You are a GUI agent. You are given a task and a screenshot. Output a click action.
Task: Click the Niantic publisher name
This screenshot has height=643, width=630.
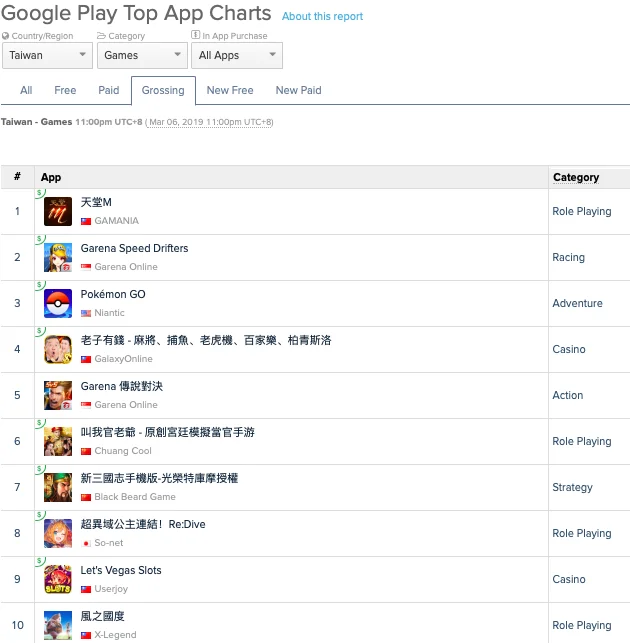[x=109, y=313]
